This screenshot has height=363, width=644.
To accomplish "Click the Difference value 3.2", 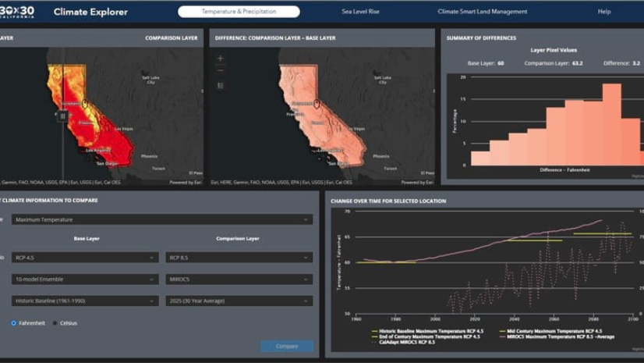I will pyautogui.click(x=636, y=63).
